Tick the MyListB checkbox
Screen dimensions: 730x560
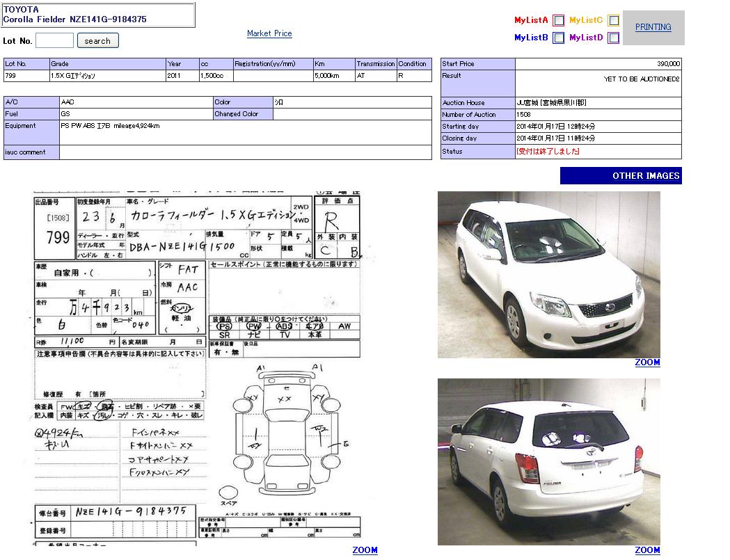coord(558,38)
